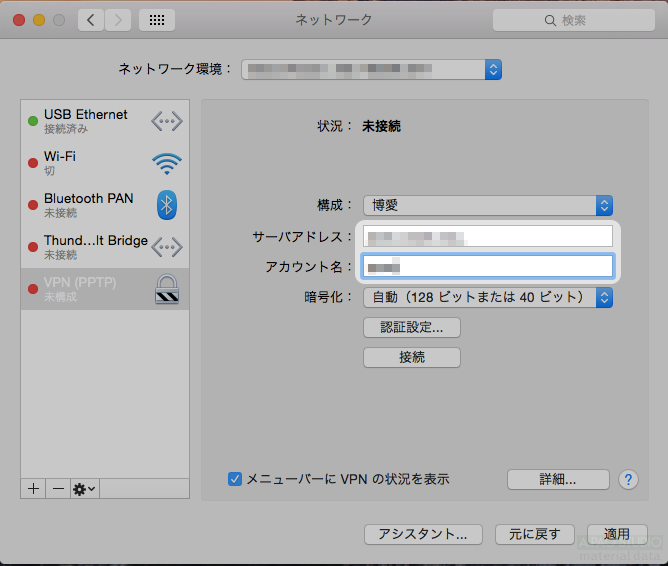668x566 pixels.
Task: Select Wi-Fi in the service list
Action: (x=90, y=163)
